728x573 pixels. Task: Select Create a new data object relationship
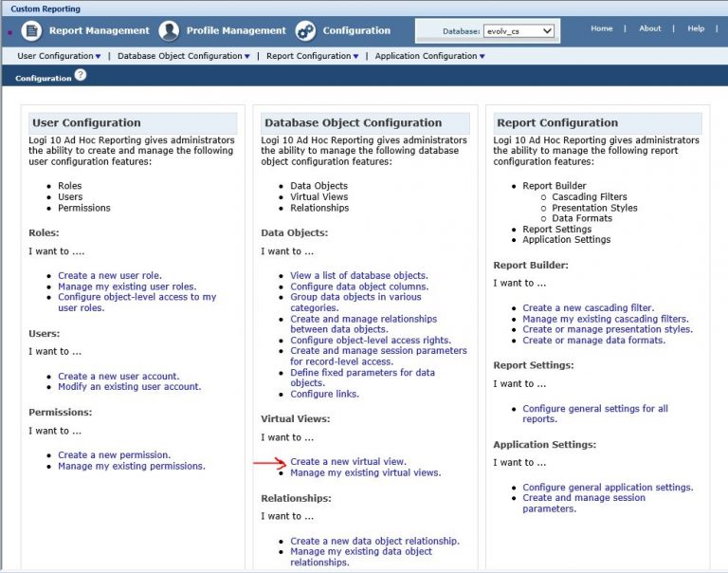[x=374, y=541]
